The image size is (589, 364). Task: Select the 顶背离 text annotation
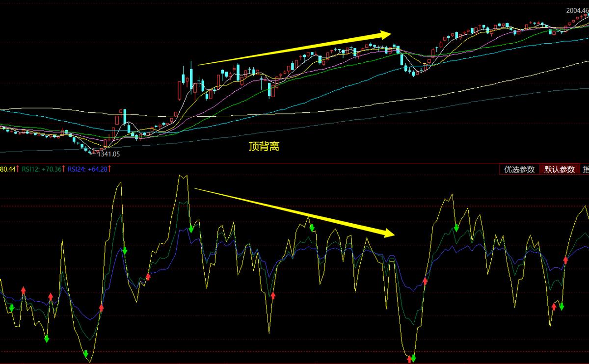[x=264, y=146]
